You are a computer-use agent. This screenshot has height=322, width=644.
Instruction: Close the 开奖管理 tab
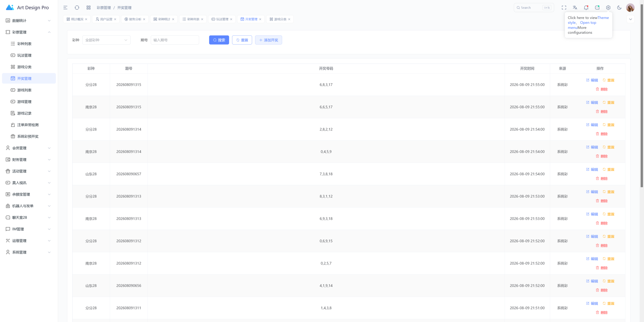[x=260, y=19]
